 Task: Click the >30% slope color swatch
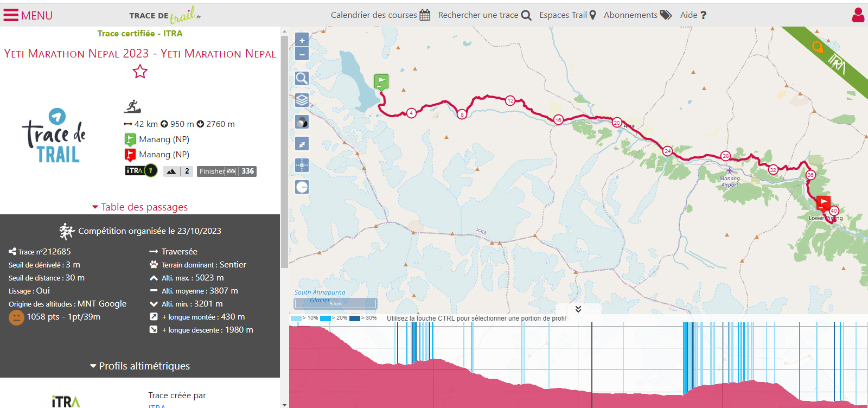[x=355, y=318]
